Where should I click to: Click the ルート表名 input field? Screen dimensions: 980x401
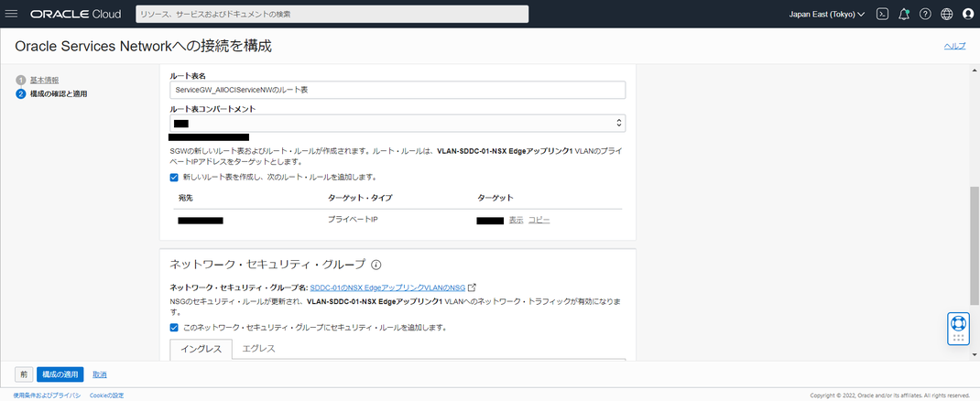point(397,90)
